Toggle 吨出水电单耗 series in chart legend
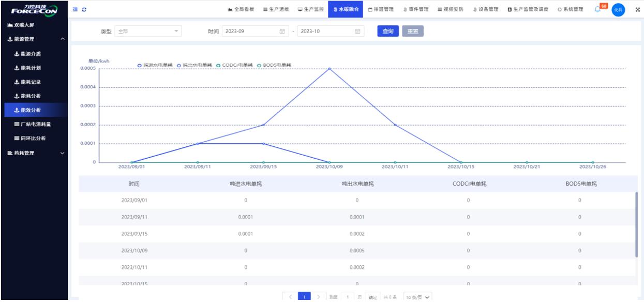The height and width of the screenshot is (302, 644). click(196, 65)
